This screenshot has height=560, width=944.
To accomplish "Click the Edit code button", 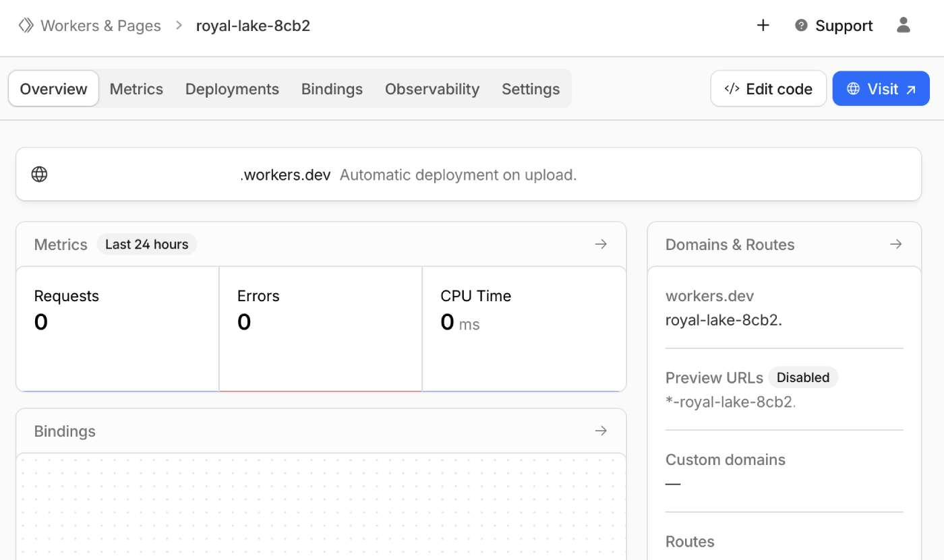I will coord(768,88).
